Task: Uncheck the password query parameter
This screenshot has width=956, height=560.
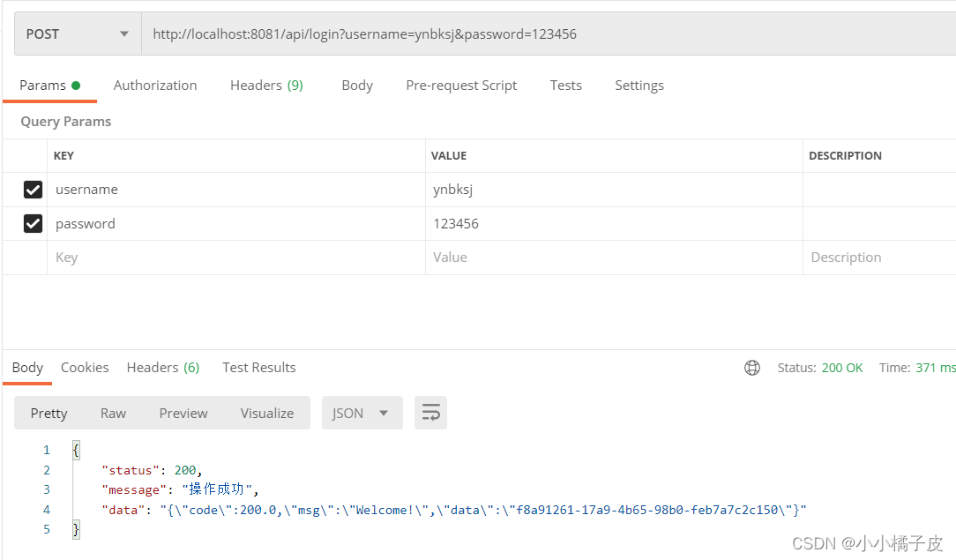Action: pos(33,223)
